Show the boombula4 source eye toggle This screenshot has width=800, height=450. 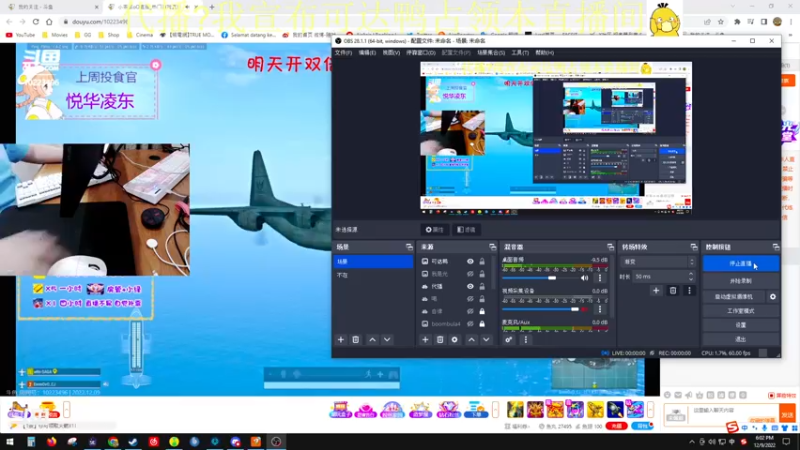[470, 324]
